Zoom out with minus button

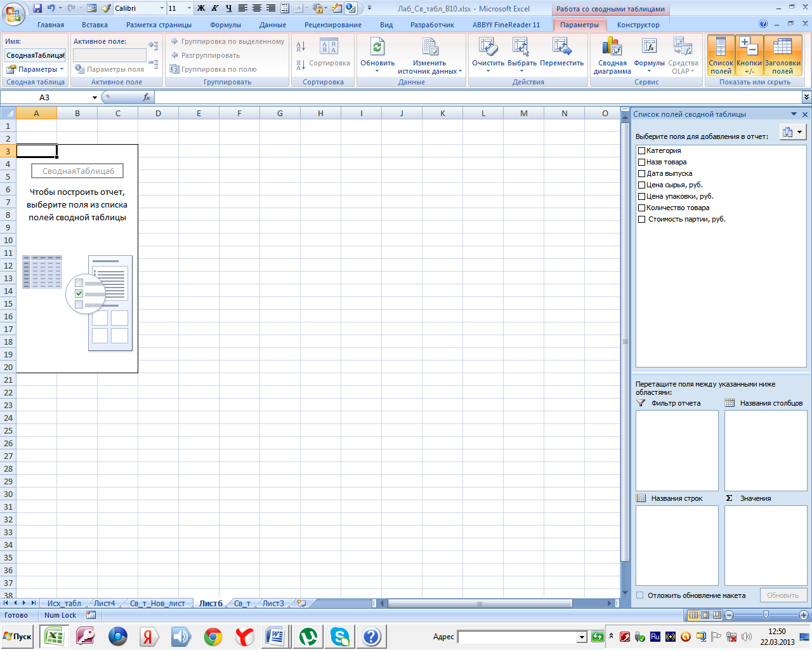[729, 615]
